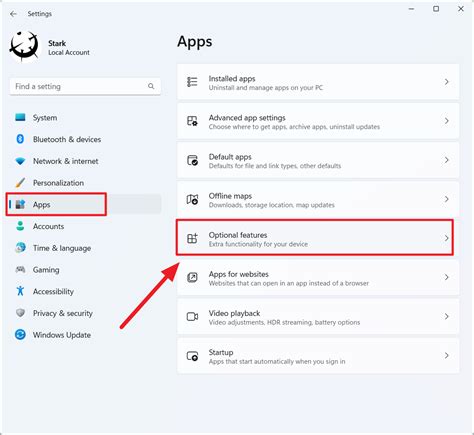Open the Video playback chevron

point(447,316)
